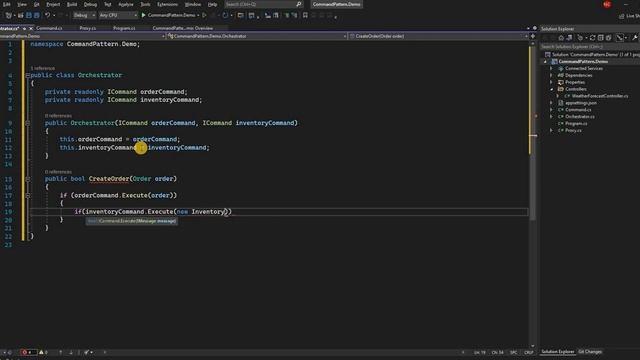Click the bookmark toolbar icon
Viewport: 640px width, 360px height.
click(305, 16)
